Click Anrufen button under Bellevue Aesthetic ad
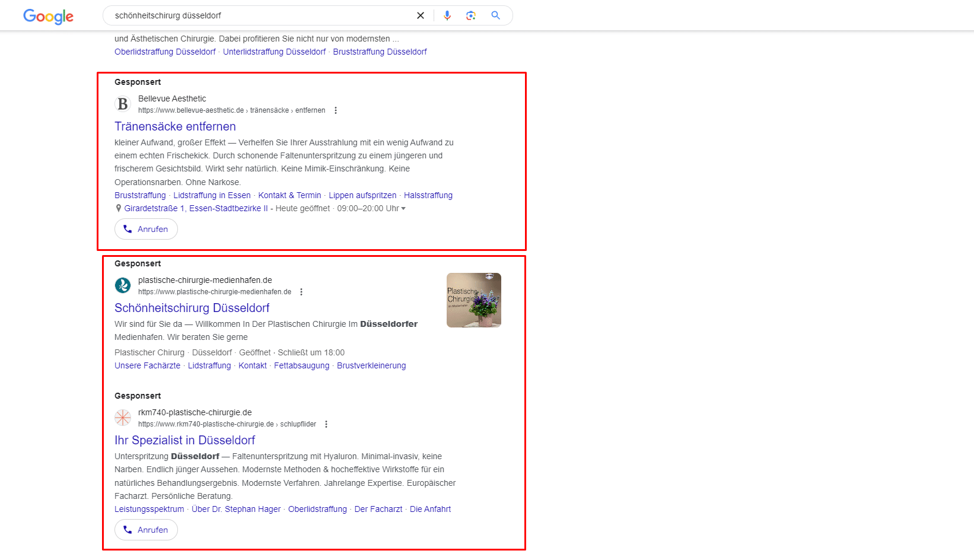 coord(146,229)
